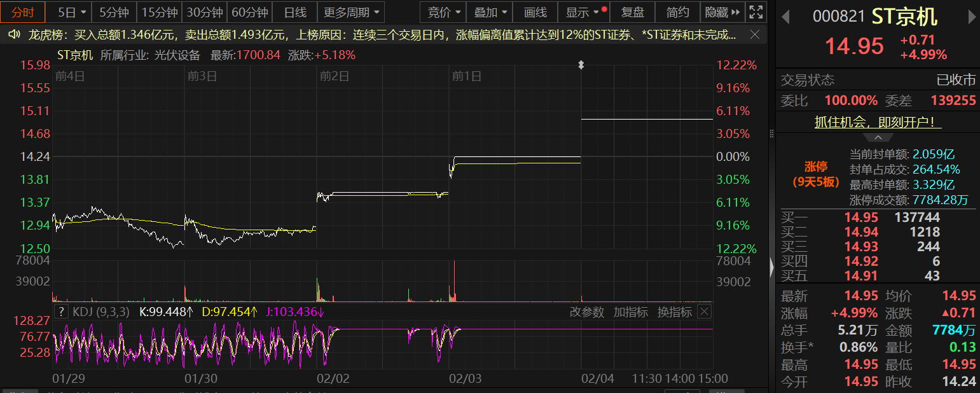
Task: Select the 60分钟 period tab
Action: pos(250,12)
